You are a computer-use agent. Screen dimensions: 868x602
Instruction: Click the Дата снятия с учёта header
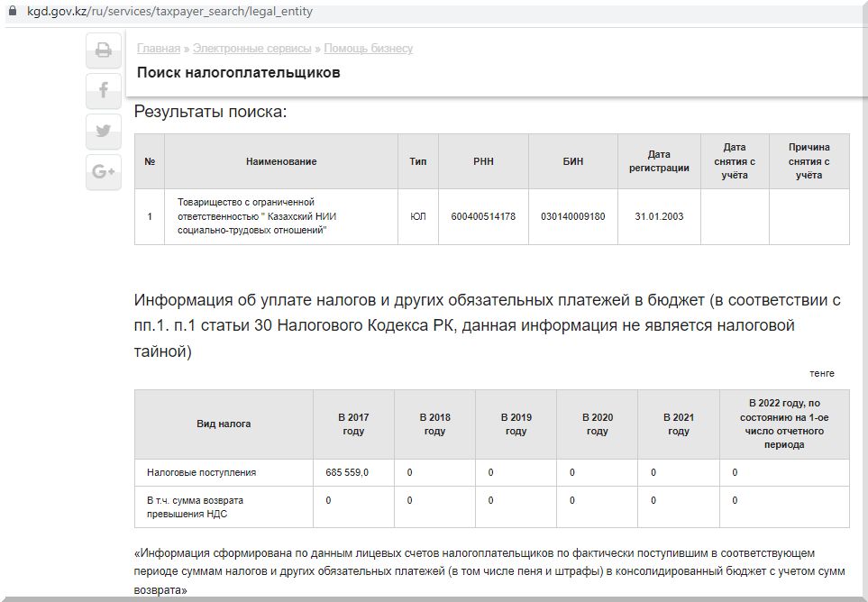tap(735, 161)
